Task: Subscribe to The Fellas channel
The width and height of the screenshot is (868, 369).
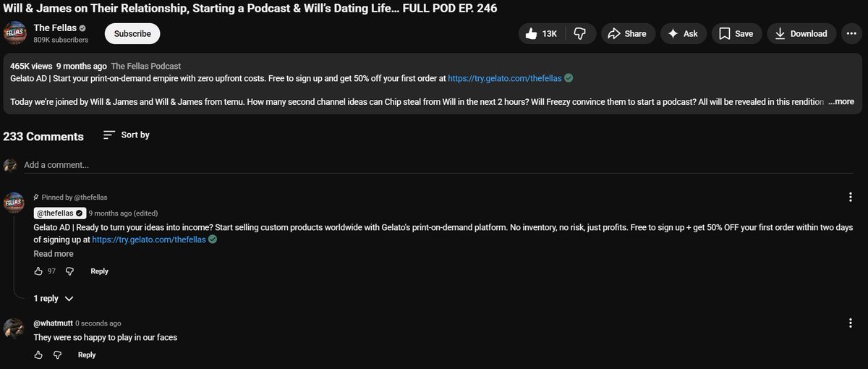Action: coord(132,34)
